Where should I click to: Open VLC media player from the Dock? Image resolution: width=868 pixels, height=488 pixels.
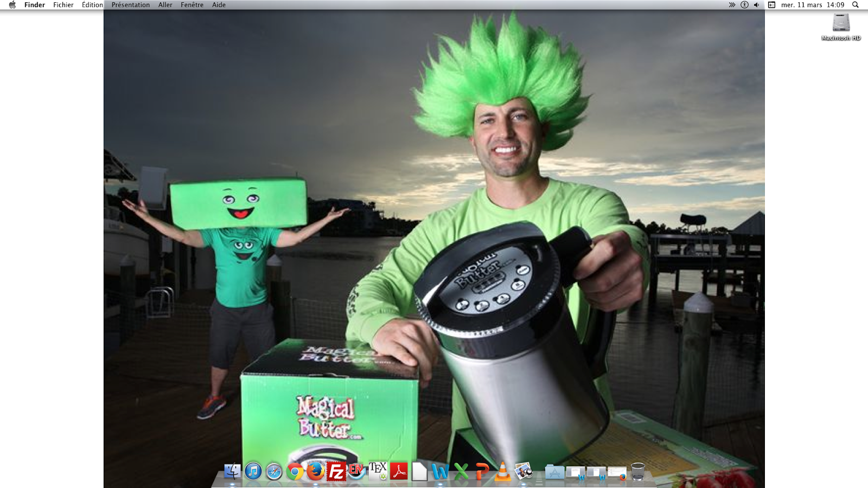click(503, 471)
